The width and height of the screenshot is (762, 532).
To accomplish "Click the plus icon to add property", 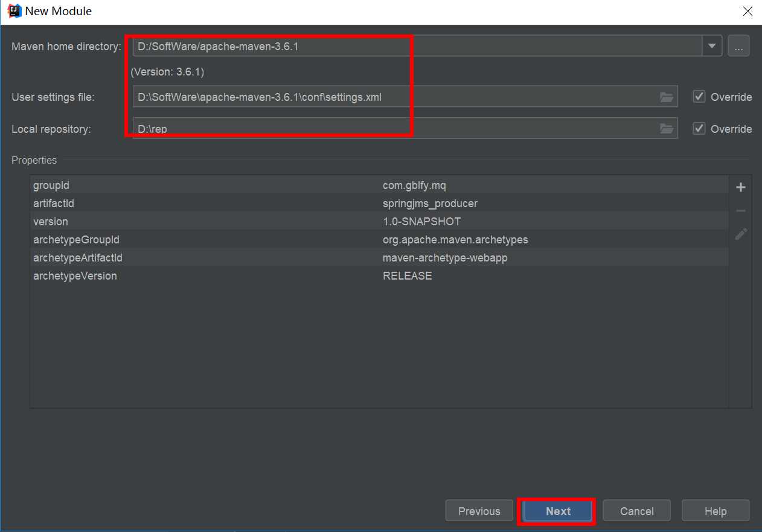I will click(741, 188).
